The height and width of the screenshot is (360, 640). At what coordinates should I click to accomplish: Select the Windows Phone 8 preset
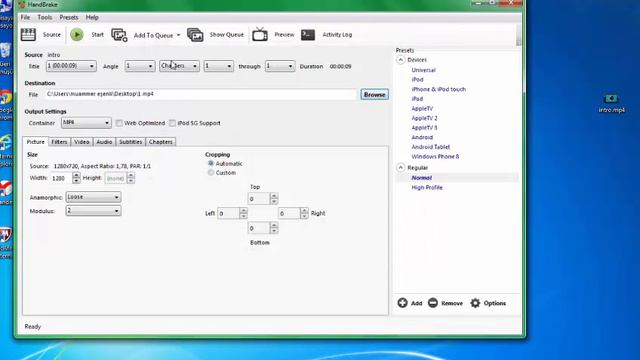435,157
